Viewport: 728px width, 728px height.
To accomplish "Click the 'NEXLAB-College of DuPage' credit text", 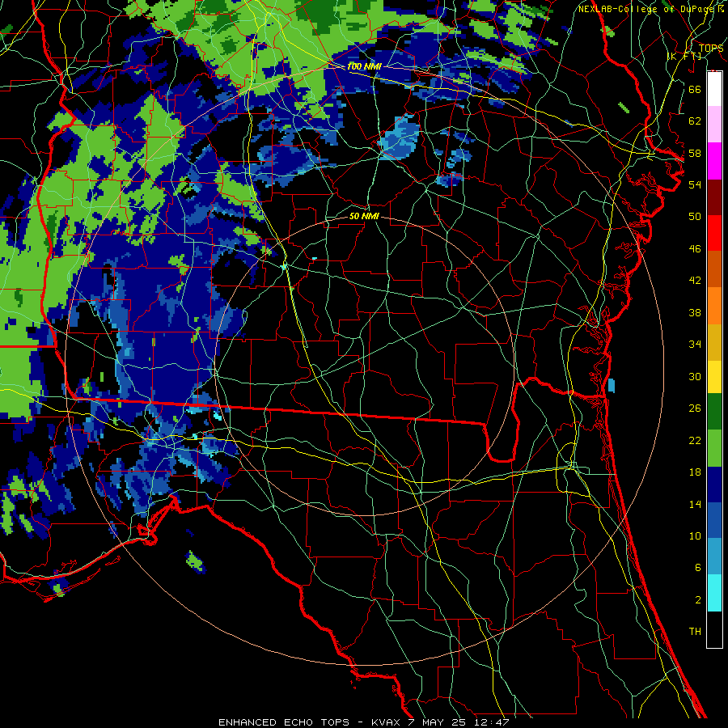I will click(x=647, y=9).
